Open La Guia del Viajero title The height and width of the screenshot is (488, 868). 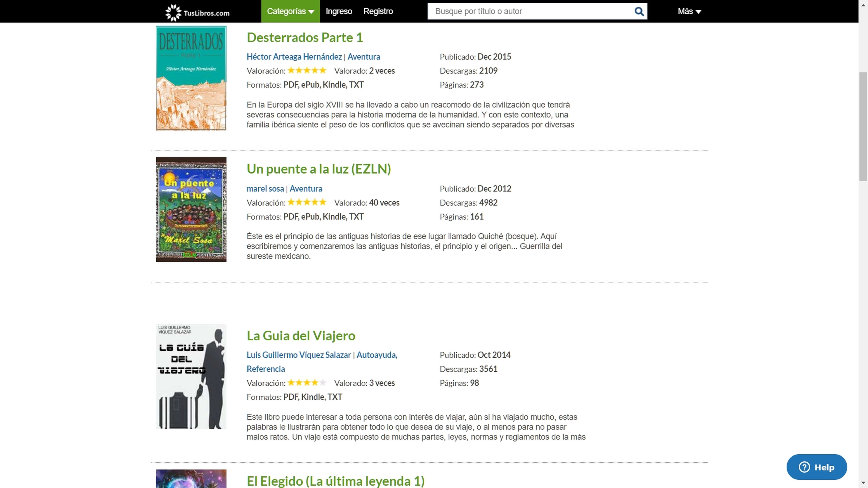tap(301, 336)
